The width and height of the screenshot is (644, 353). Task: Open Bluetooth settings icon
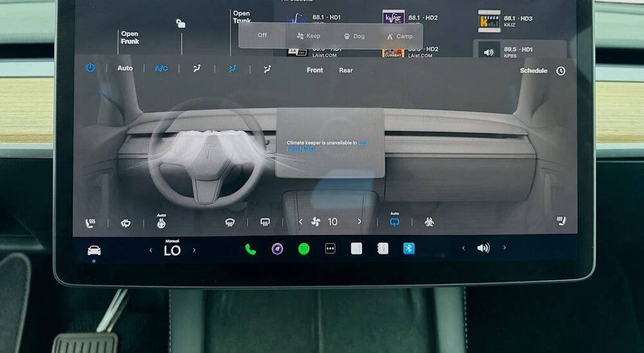pyautogui.click(x=408, y=249)
